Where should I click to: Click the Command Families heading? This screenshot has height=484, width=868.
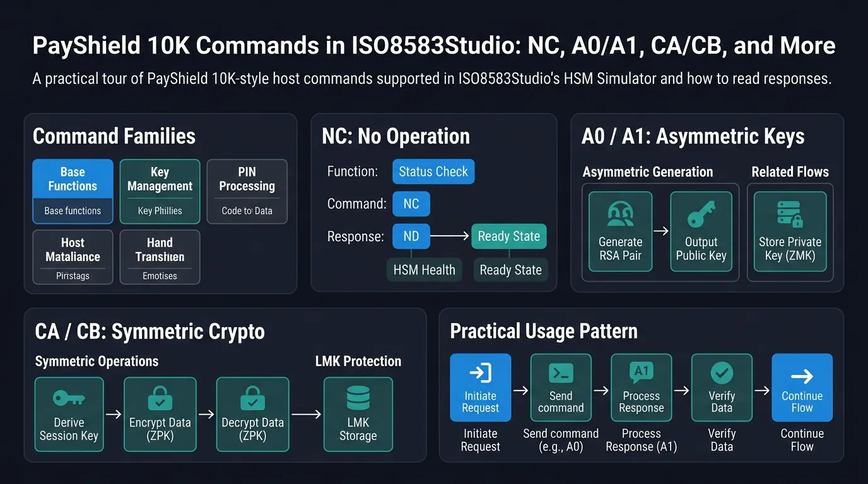coord(114,136)
